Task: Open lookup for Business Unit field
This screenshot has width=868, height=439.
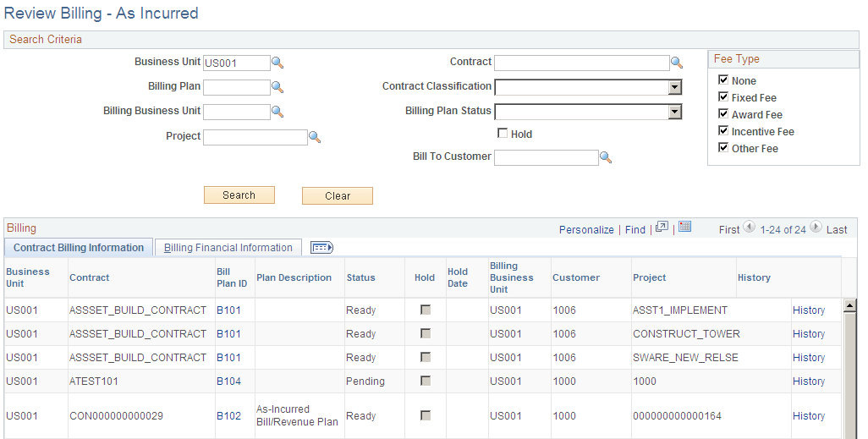Action: coord(277,63)
